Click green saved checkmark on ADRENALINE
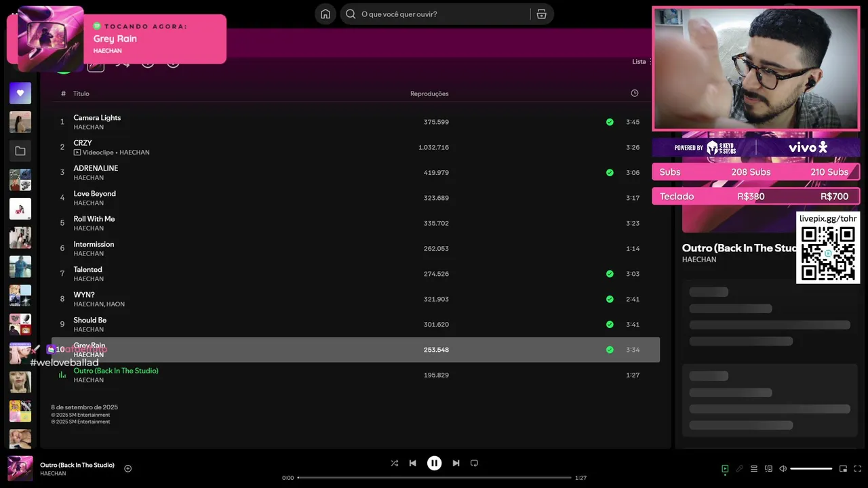Viewport: 868px width, 488px height. [610, 173]
